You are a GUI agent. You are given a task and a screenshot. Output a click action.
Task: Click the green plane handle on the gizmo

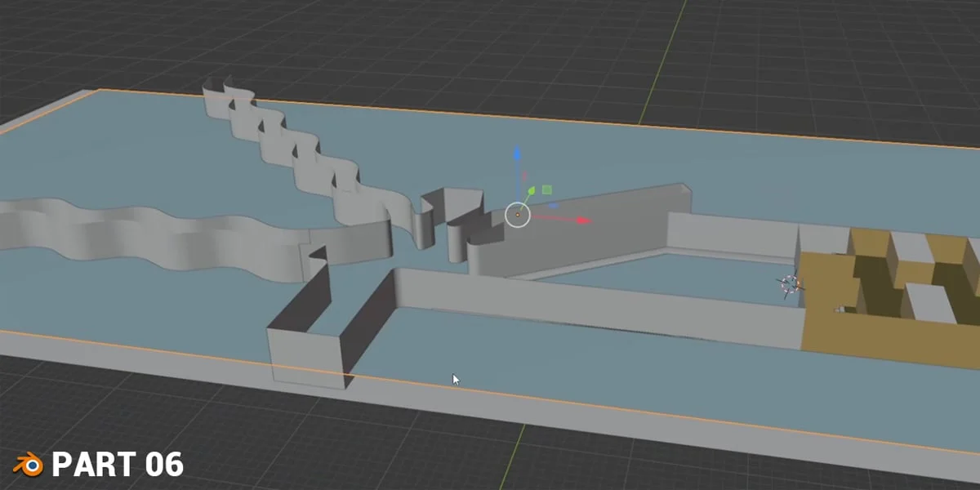pyautogui.click(x=546, y=189)
